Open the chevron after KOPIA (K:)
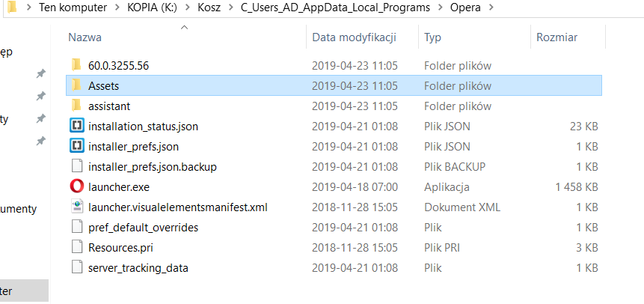The width and height of the screenshot is (644, 304). (187, 7)
